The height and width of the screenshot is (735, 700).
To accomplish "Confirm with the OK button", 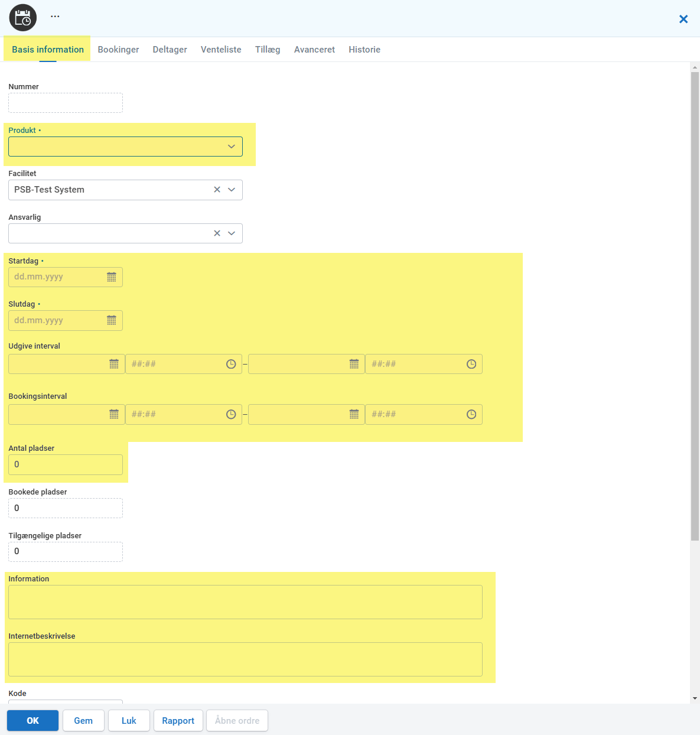I will pos(33,721).
